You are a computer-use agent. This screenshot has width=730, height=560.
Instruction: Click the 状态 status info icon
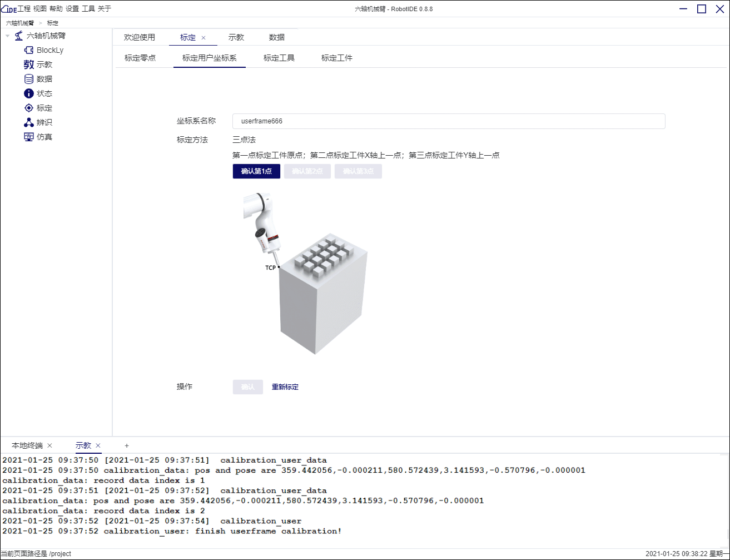pos(28,93)
